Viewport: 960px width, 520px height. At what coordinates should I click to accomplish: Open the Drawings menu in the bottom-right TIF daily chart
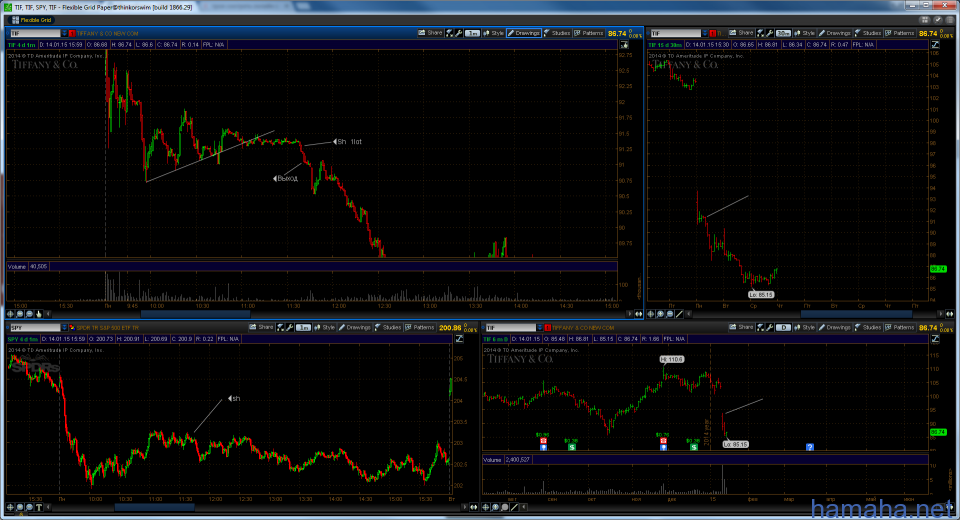pos(835,328)
